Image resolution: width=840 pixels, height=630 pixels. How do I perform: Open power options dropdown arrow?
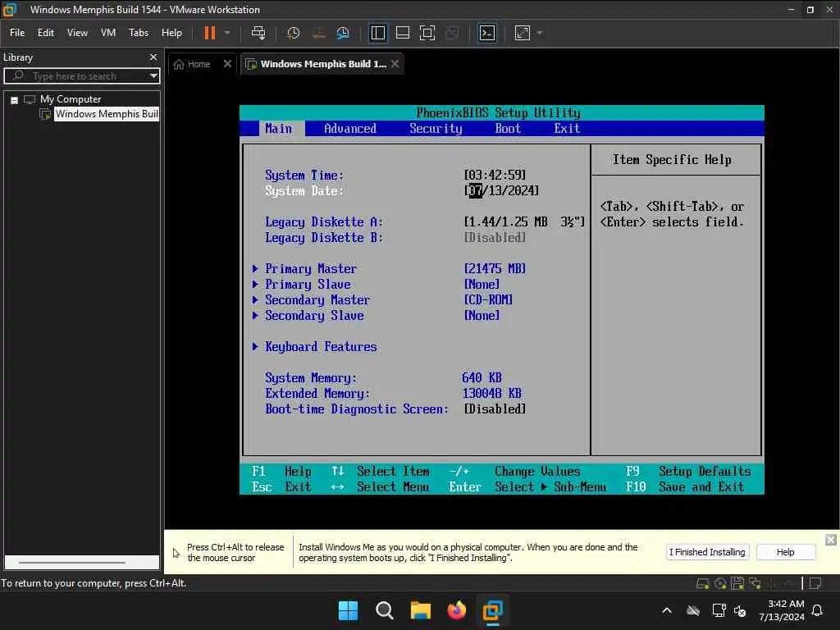[227, 33]
